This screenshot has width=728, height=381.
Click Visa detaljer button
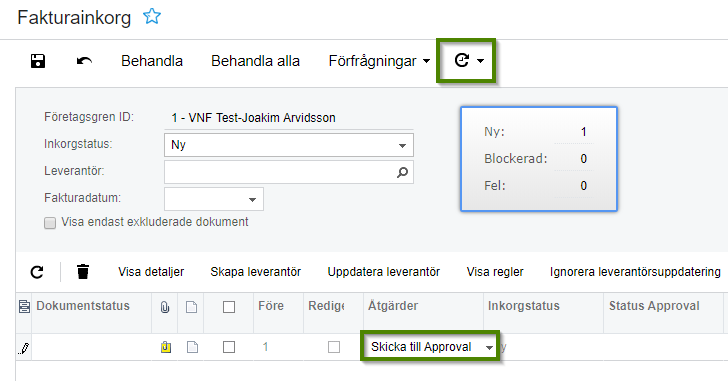(151, 272)
